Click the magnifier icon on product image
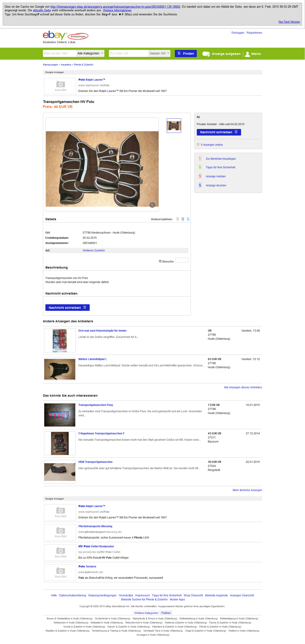This screenshot has height=644, width=305. [x=152, y=205]
